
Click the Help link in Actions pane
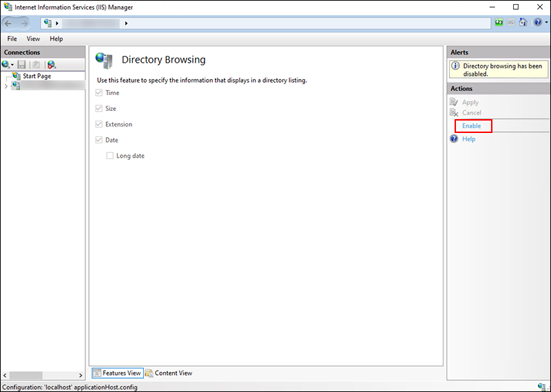(469, 139)
